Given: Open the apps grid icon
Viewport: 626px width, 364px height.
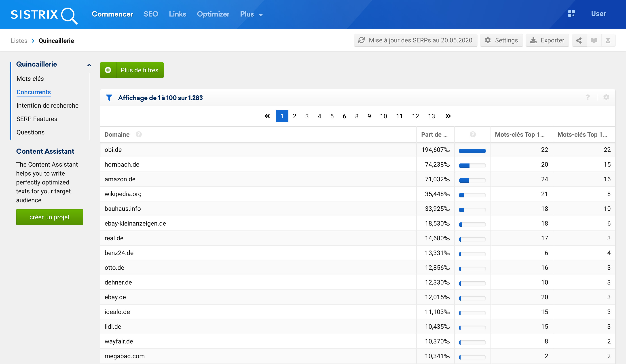Looking at the screenshot, I should tap(571, 14).
